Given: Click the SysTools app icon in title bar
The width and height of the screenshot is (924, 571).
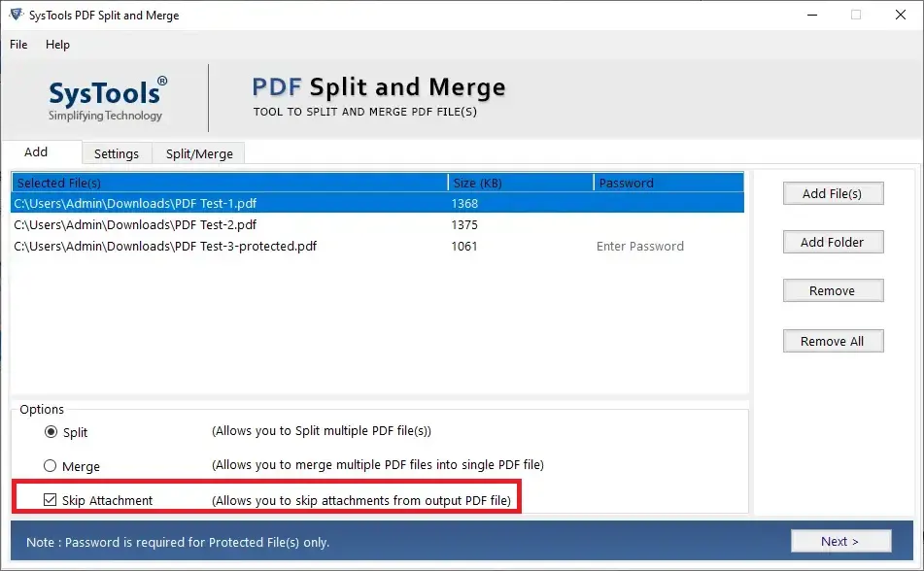Looking at the screenshot, I should coord(16,15).
